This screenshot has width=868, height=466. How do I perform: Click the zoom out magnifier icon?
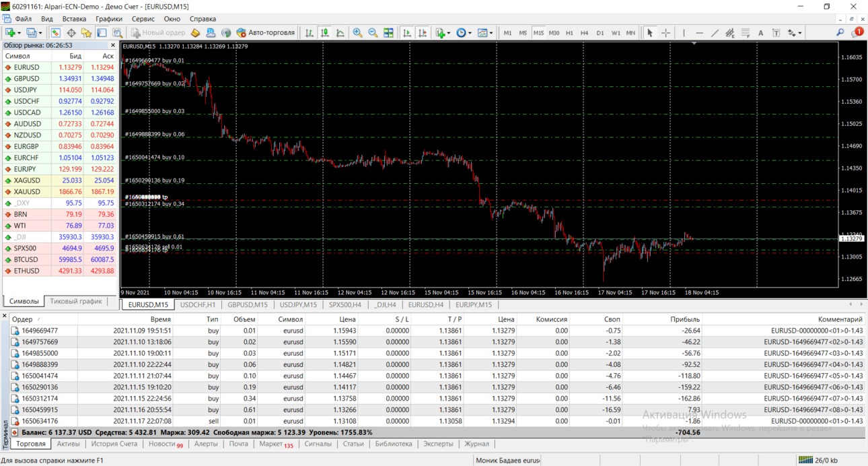coord(373,32)
